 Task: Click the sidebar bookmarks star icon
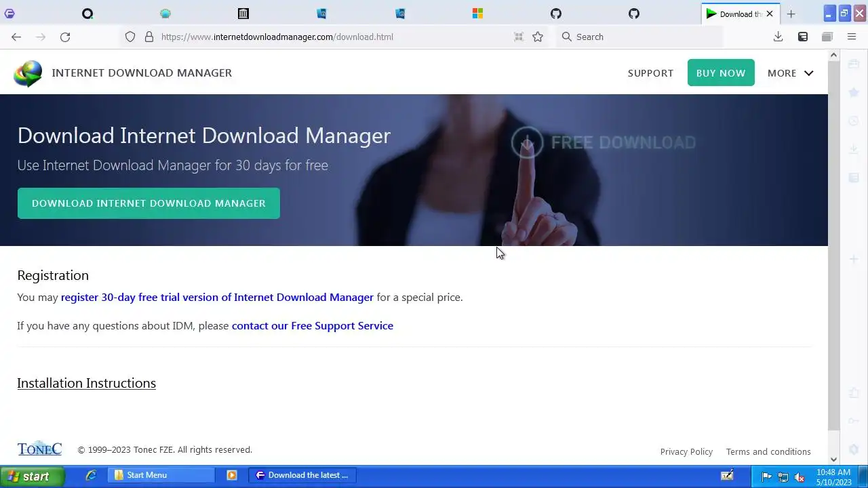point(854,92)
